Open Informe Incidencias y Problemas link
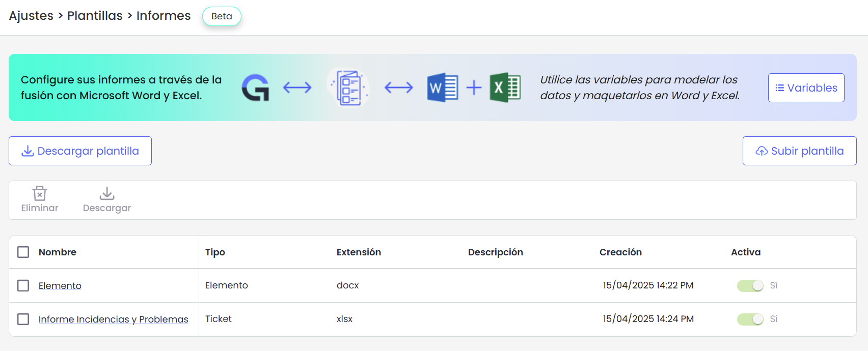The width and height of the screenshot is (868, 351). [x=113, y=319]
